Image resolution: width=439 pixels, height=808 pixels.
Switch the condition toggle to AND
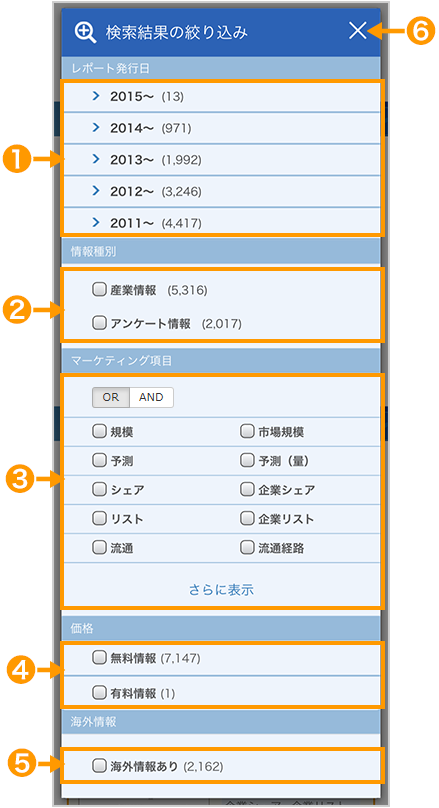(x=151, y=397)
